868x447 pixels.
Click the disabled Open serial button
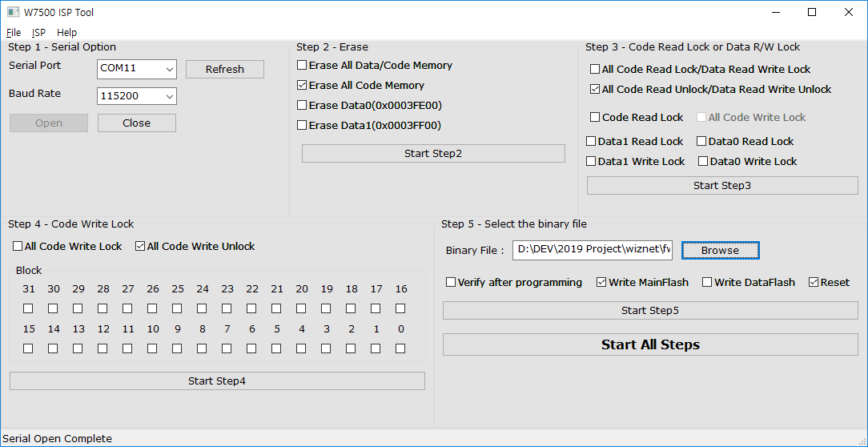coord(49,123)
